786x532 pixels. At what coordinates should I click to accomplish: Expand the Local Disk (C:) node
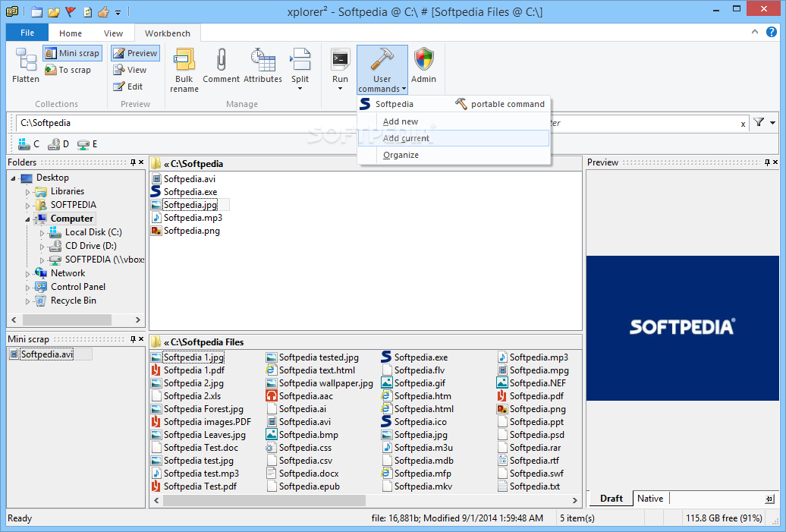pyautogui.click(x=42, y=233)
